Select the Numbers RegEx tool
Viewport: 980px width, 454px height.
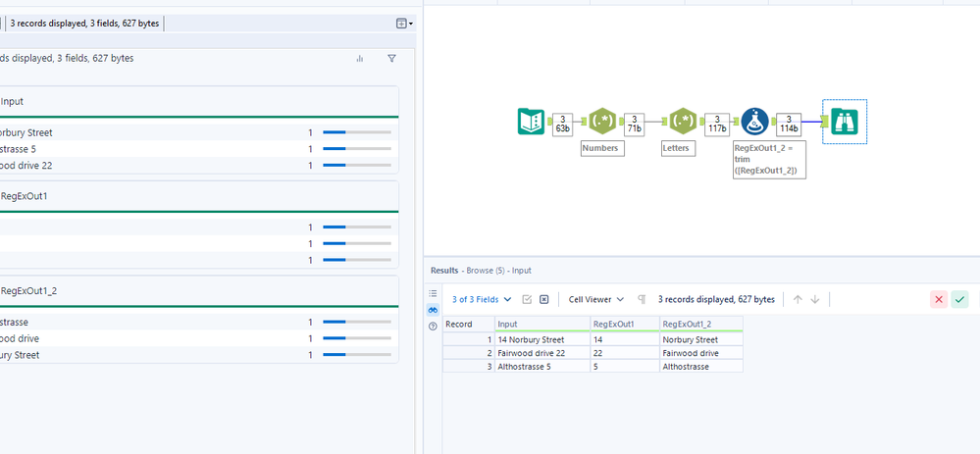point(602,122)
